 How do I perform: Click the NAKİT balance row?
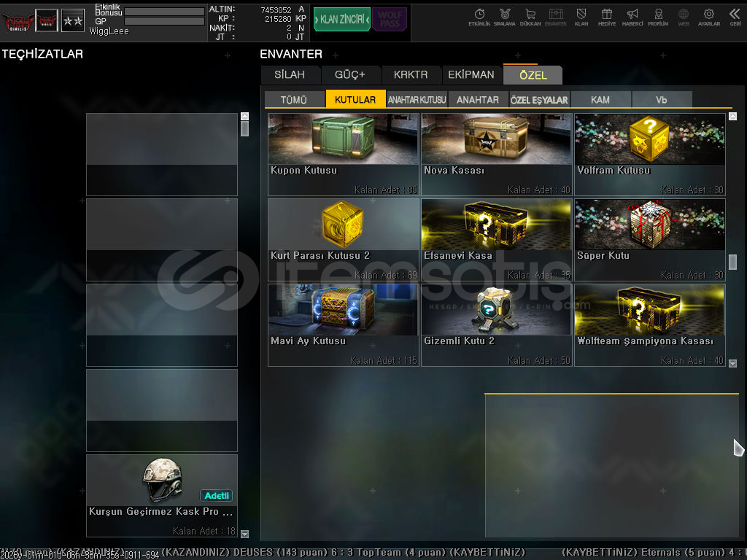[258, 28]
